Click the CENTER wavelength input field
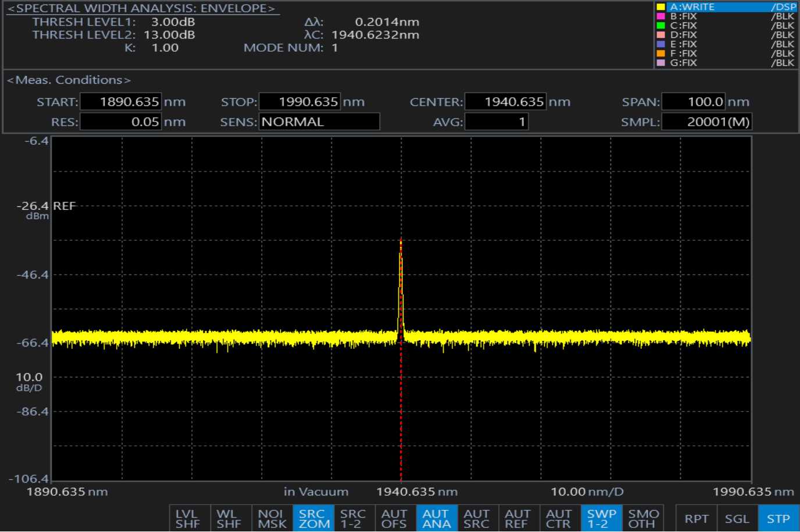 [x=505, y=102]
